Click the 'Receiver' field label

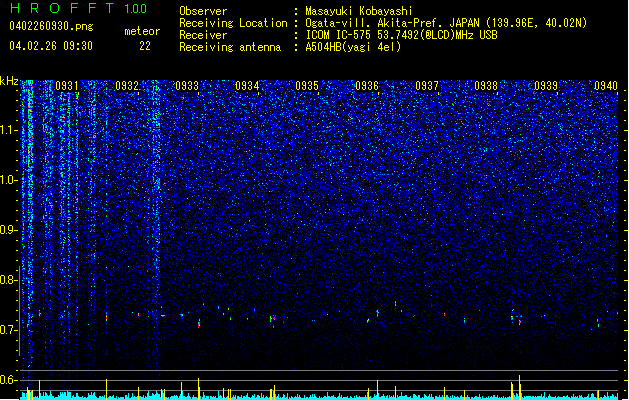pos(203,35)
